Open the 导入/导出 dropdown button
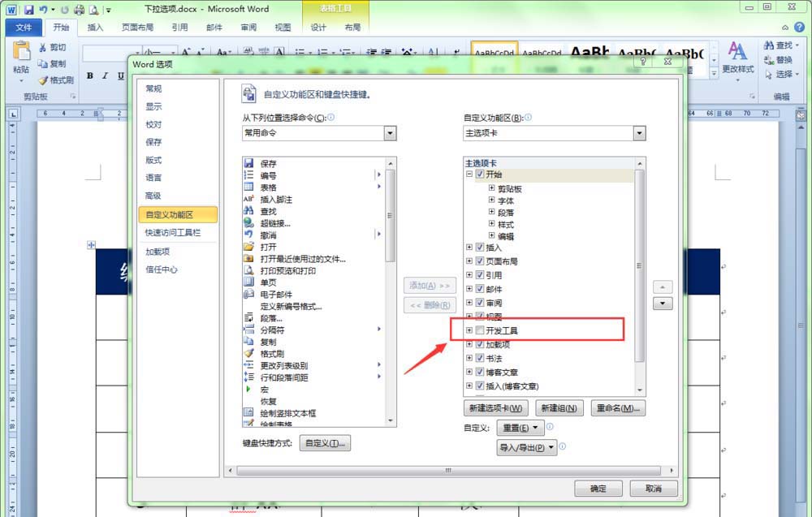812x517 pixels. coord(527,447)
